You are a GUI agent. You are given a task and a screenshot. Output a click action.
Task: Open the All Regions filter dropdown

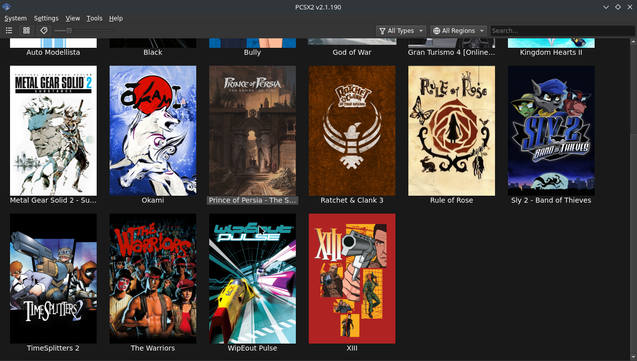458,30
